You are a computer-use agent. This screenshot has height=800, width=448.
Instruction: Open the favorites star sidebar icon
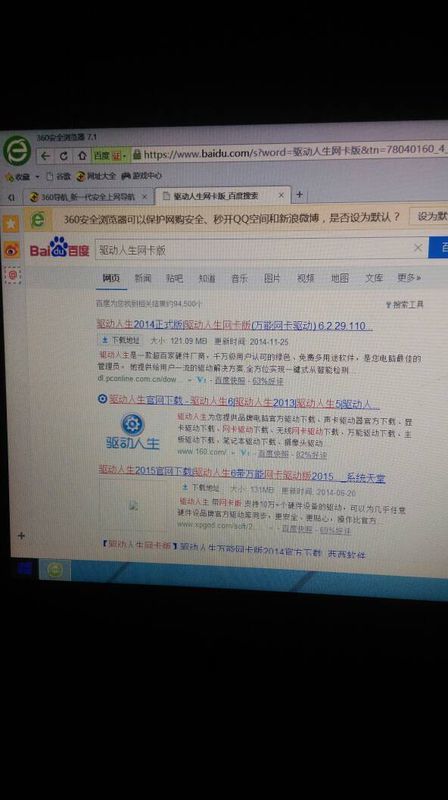tap(11, 224)
